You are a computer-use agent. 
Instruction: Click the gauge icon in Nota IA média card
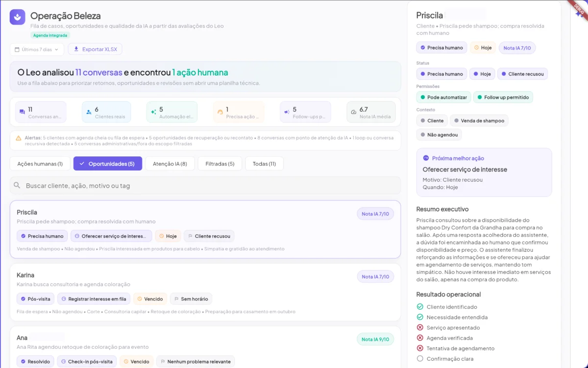pos(353,112)
